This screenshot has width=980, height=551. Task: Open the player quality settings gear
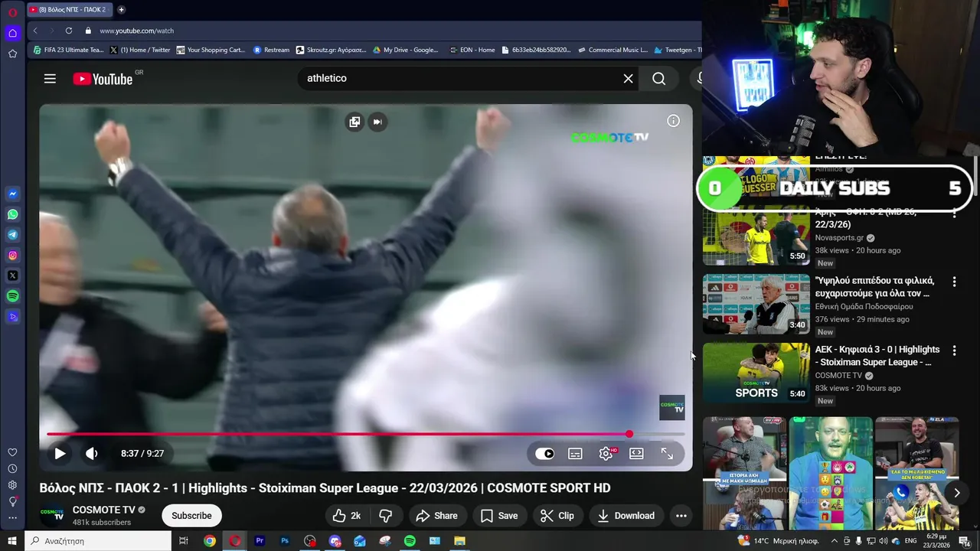tap(606, 454)
